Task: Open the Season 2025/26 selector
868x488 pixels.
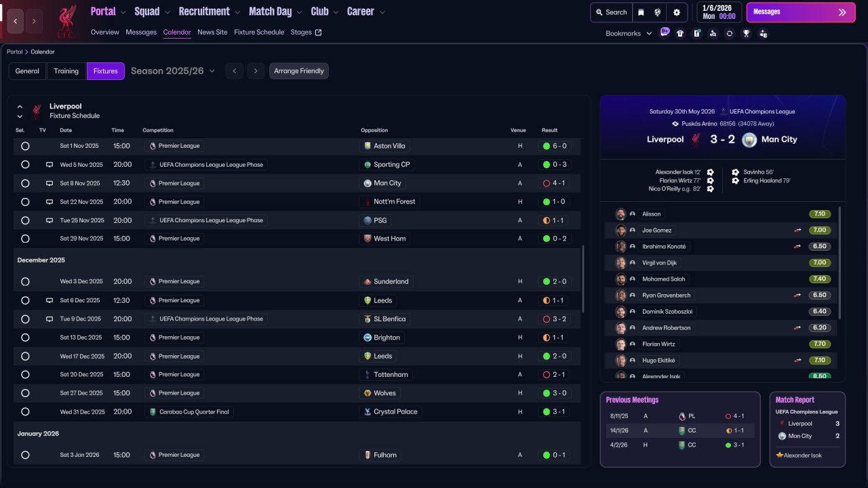Action: point(173,71)
